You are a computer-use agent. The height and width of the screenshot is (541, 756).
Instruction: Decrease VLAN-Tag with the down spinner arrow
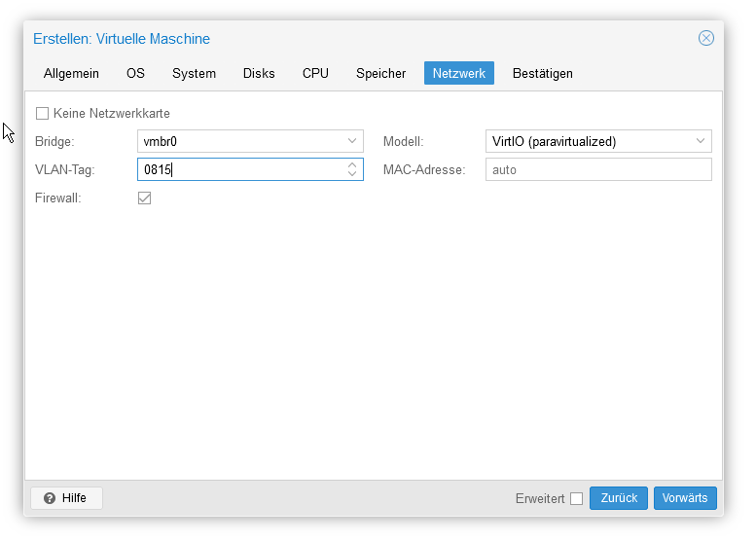point(352,173)
